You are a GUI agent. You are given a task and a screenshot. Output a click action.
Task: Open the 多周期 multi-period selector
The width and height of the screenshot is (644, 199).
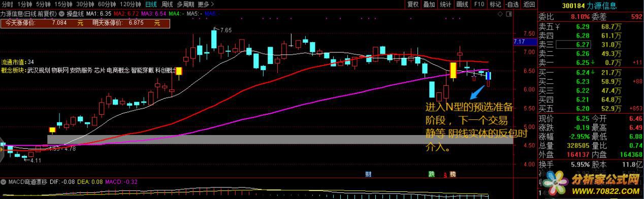[x=185, y=4]
